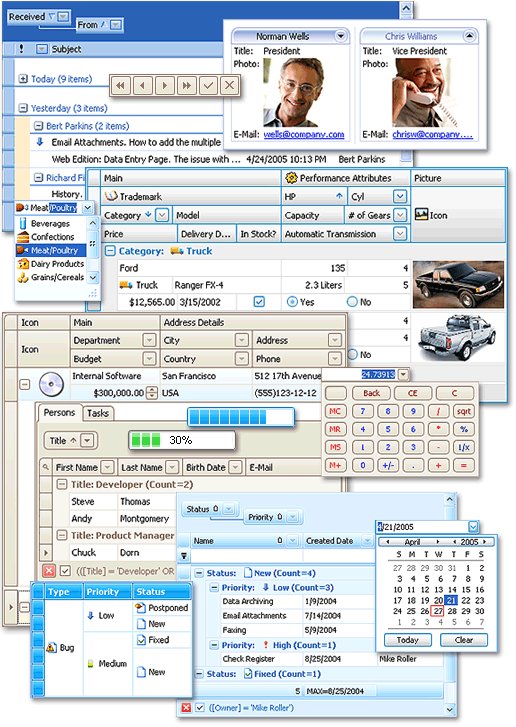The height and width of the screenshot is (727, 516).
Task: Click the gear icon beside Performance Attributes
Action: (291, 178)
